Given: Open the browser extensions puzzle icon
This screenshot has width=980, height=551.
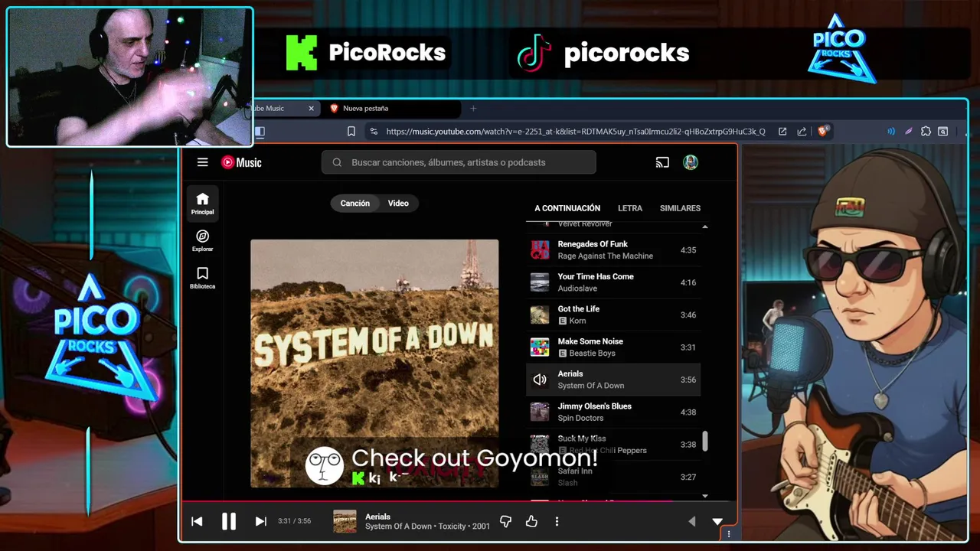Looking at the screenshot, I should [x=926, y=132].
